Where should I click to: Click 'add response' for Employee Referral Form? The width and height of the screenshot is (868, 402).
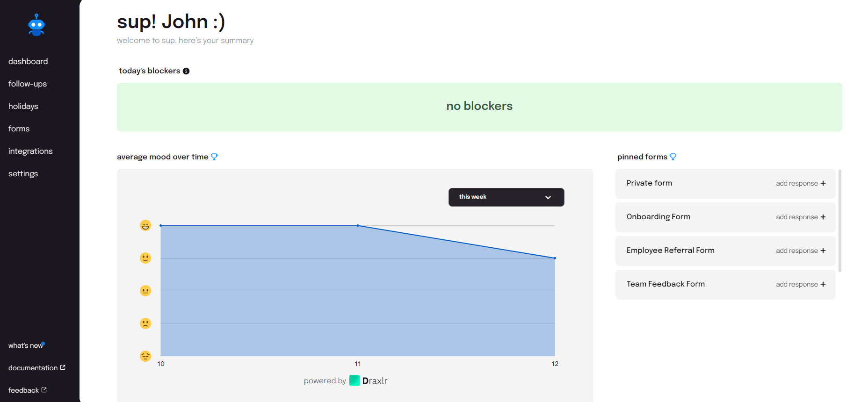797,251
